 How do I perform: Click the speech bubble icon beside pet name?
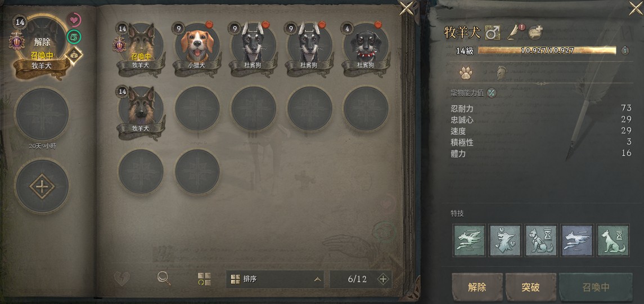[x=535, y=33]
